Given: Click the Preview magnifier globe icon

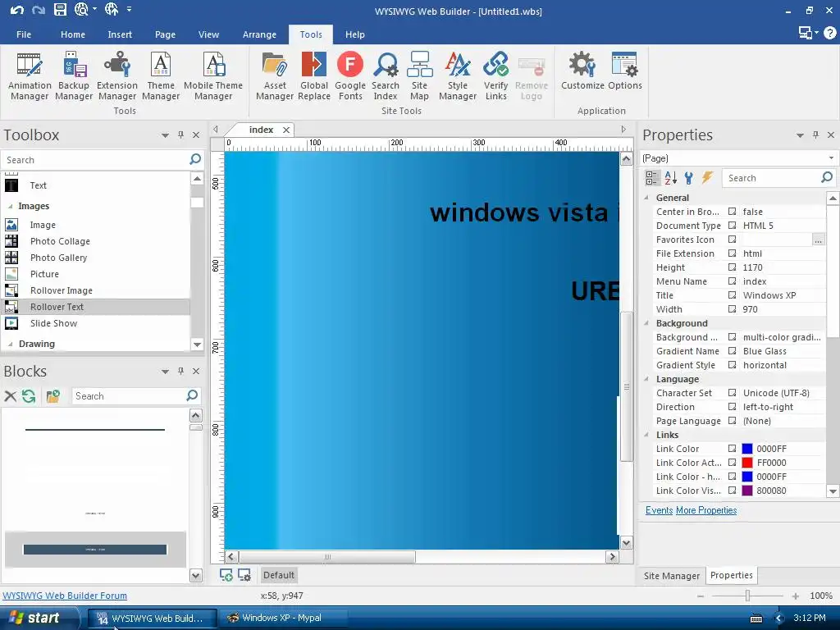Looking at the screenshot, I should pyautogui.click(x=81, y=9).
